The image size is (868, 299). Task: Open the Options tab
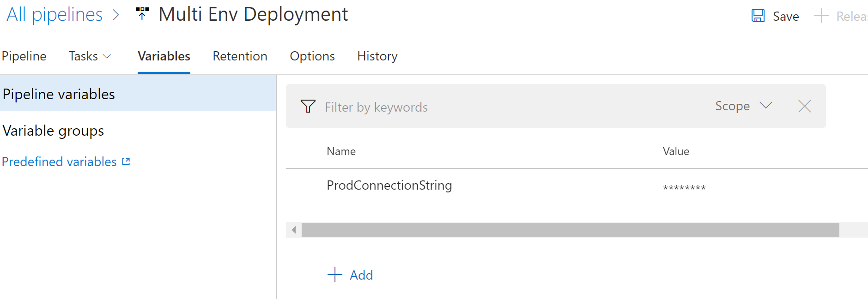[x=312, y=56]
